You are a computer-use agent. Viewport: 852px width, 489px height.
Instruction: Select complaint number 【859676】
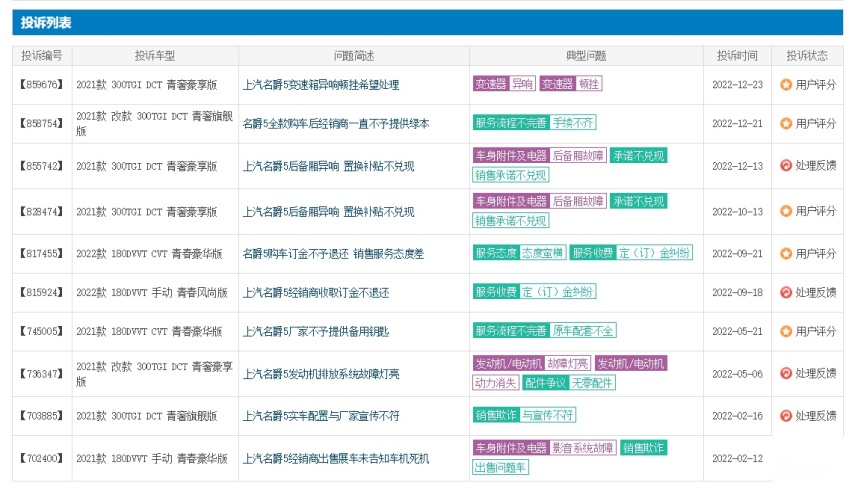point(42,85)
